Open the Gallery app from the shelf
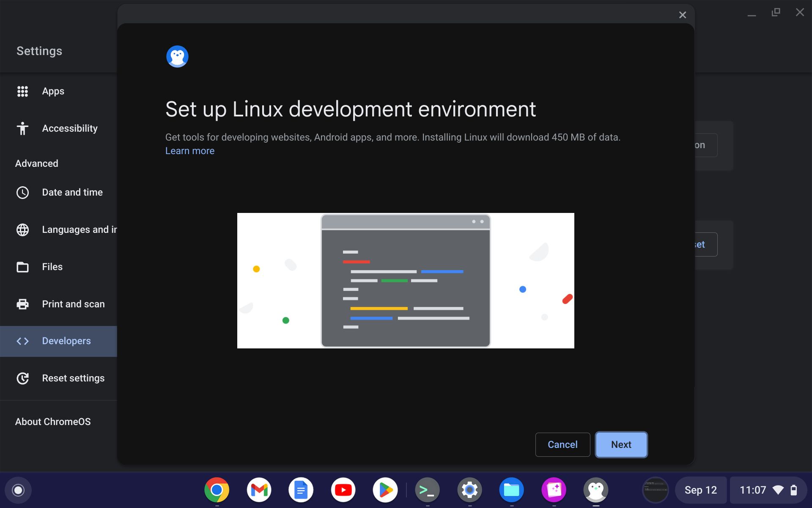 coord(554,490)
